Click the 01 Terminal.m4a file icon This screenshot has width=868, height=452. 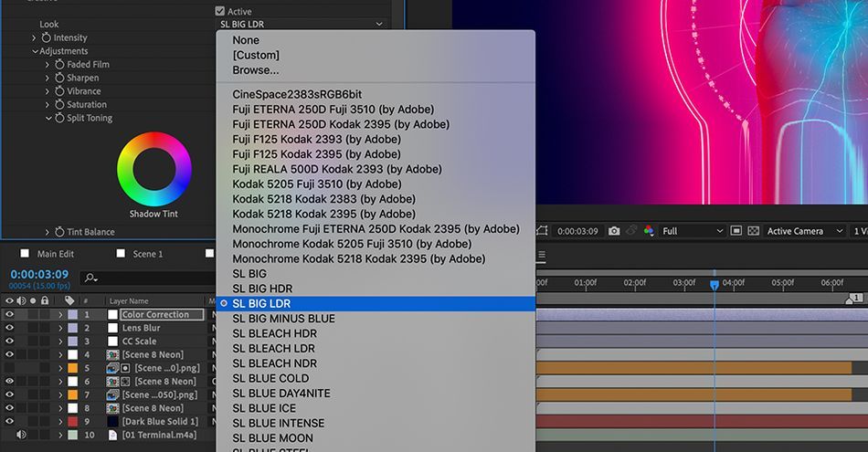[x=113, y=435]
